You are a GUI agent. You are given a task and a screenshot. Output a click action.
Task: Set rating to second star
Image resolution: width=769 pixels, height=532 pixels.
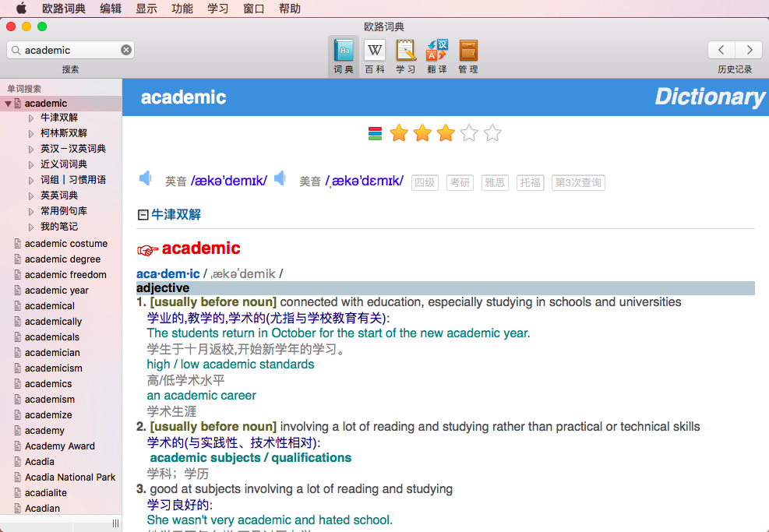pos(422,133)
